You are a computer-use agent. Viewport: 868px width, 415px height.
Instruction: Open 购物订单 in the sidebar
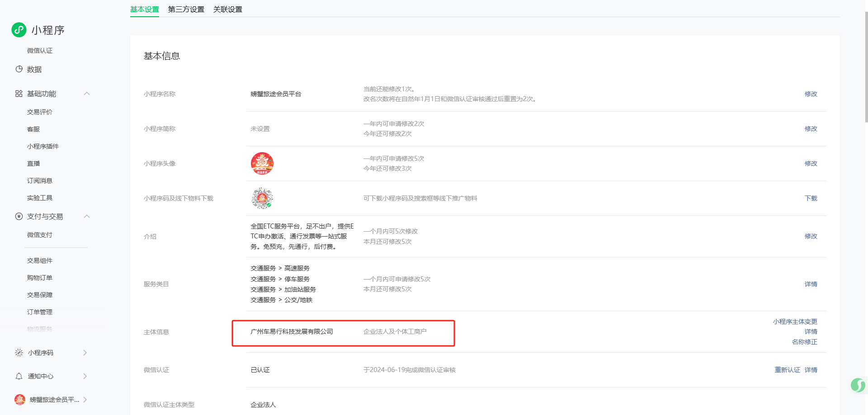(x=40, y=278)
